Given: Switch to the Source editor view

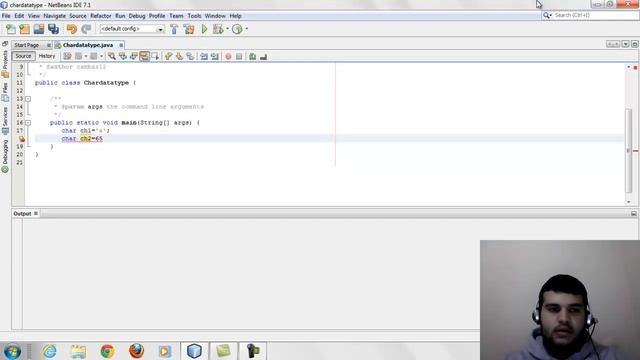Looking at the screenshot, I should (23, 56).
